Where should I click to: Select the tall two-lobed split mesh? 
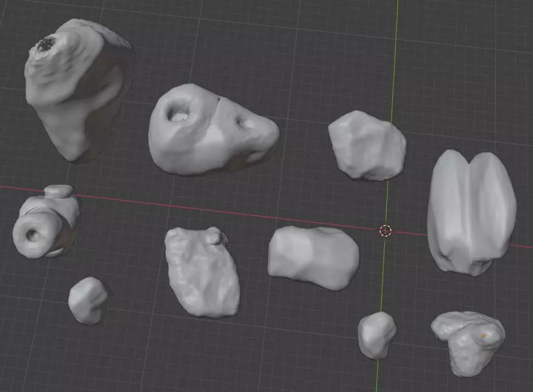472,212
